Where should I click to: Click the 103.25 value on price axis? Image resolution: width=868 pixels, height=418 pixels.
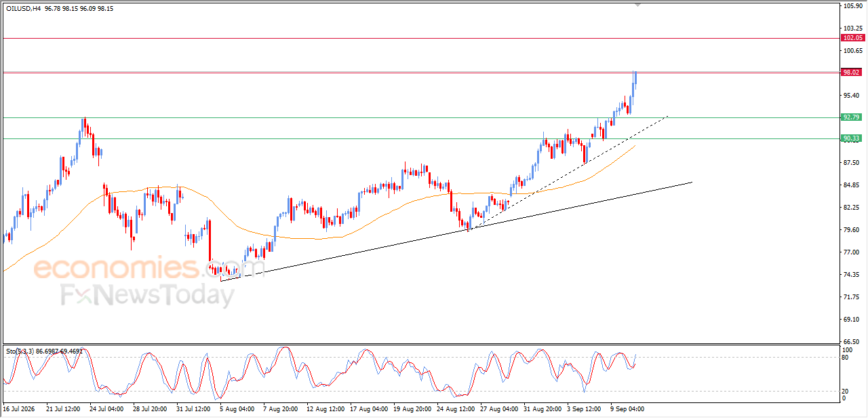pos(852,28)
